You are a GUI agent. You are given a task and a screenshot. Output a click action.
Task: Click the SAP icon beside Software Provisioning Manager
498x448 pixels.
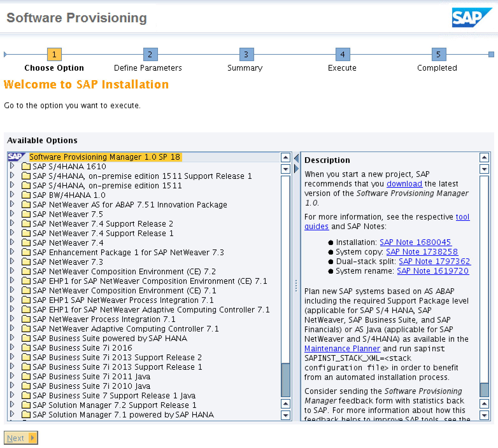click(x=17, y=157)
